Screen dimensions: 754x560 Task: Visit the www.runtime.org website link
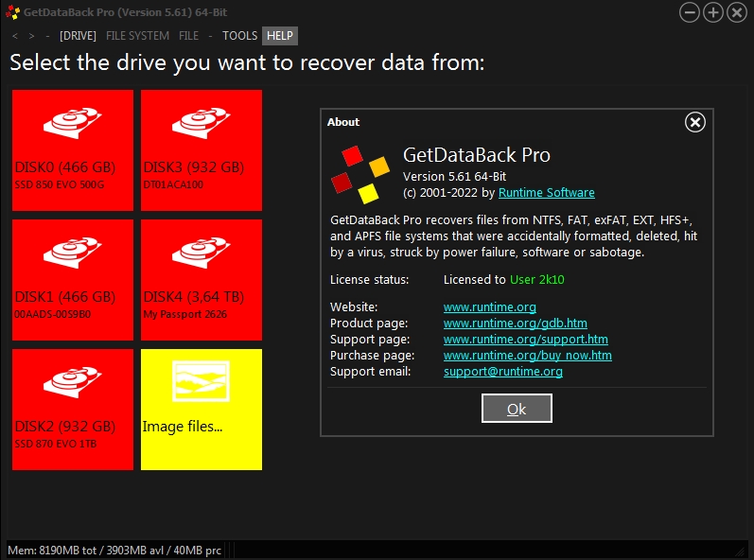(x=489, y=307)
